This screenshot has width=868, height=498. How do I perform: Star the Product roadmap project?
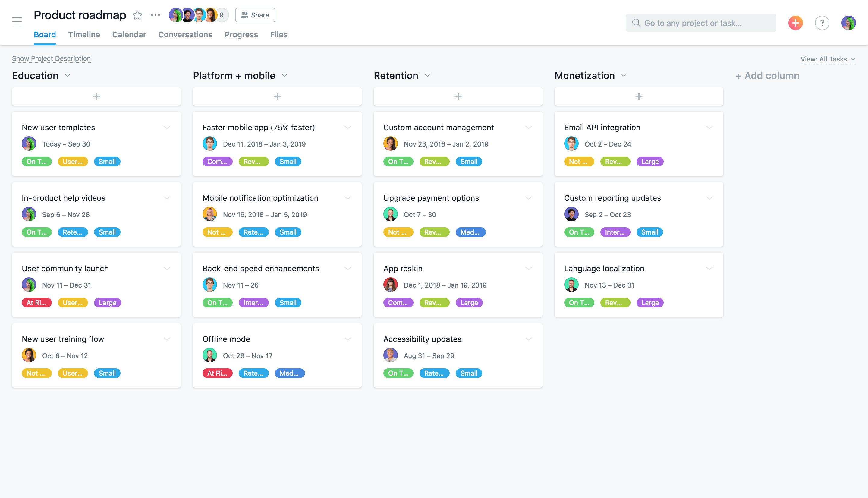pyautogui.click(x=137, y=15)
